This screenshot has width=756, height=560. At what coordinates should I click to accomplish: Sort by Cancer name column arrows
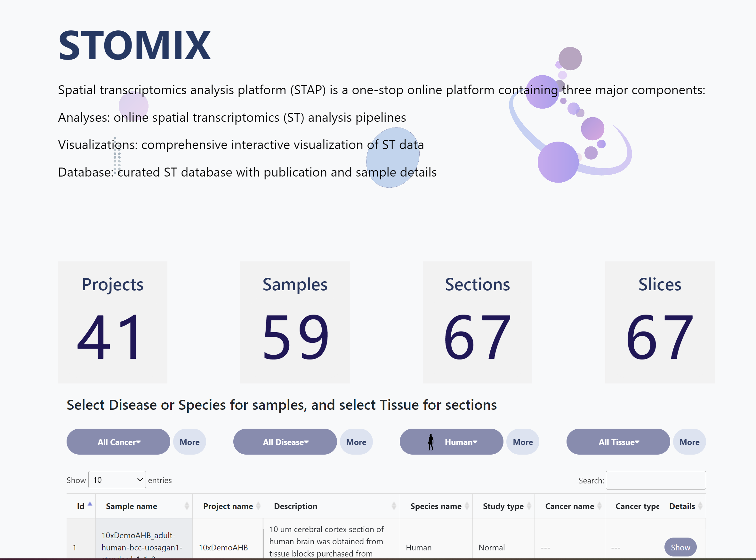point(599,506)
